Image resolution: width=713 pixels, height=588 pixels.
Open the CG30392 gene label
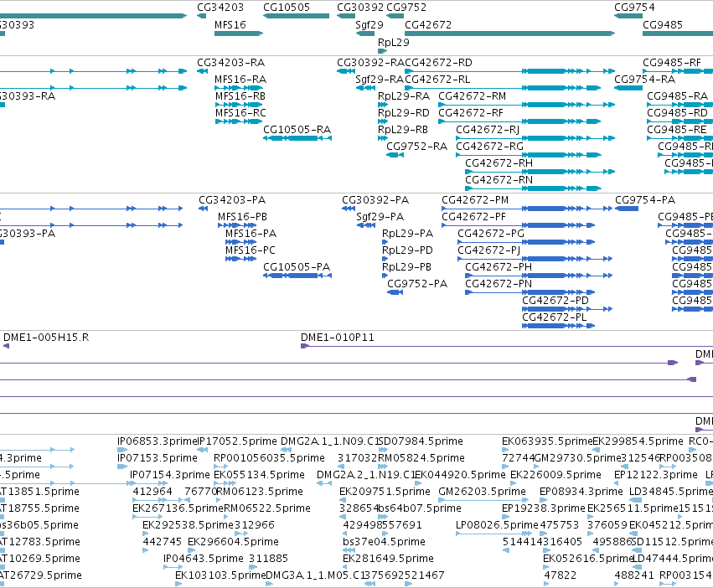(x=360, y=8)
